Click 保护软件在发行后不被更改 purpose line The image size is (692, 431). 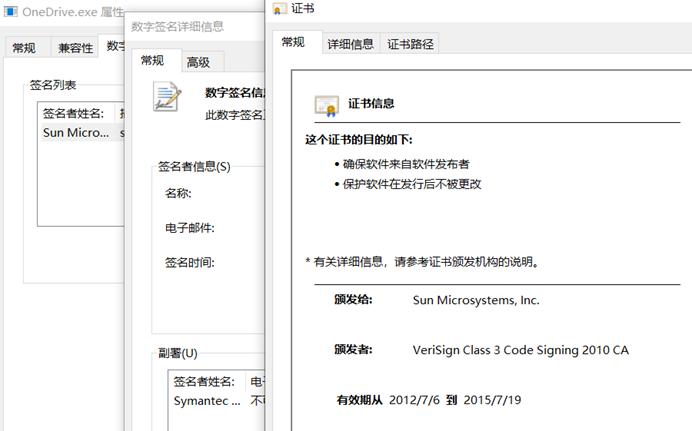[412, 184]
